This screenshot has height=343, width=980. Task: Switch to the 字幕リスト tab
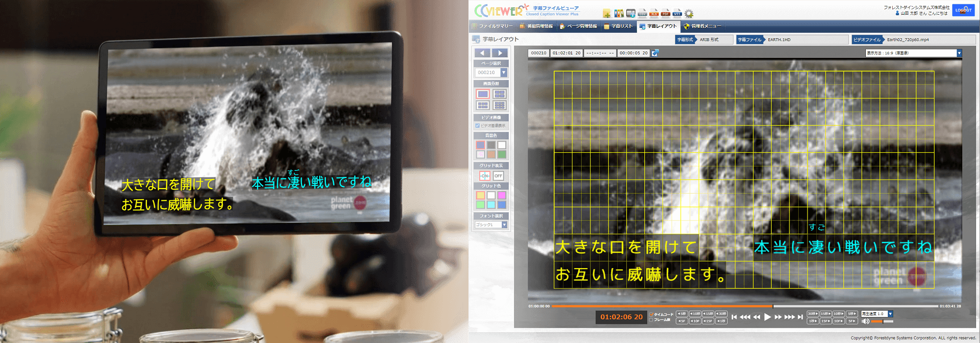pyautogui.click(x=619, y=26)
